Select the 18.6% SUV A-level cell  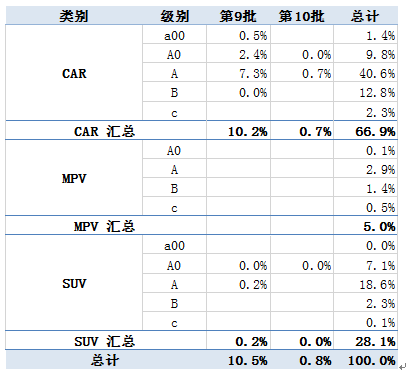[365, 284]
